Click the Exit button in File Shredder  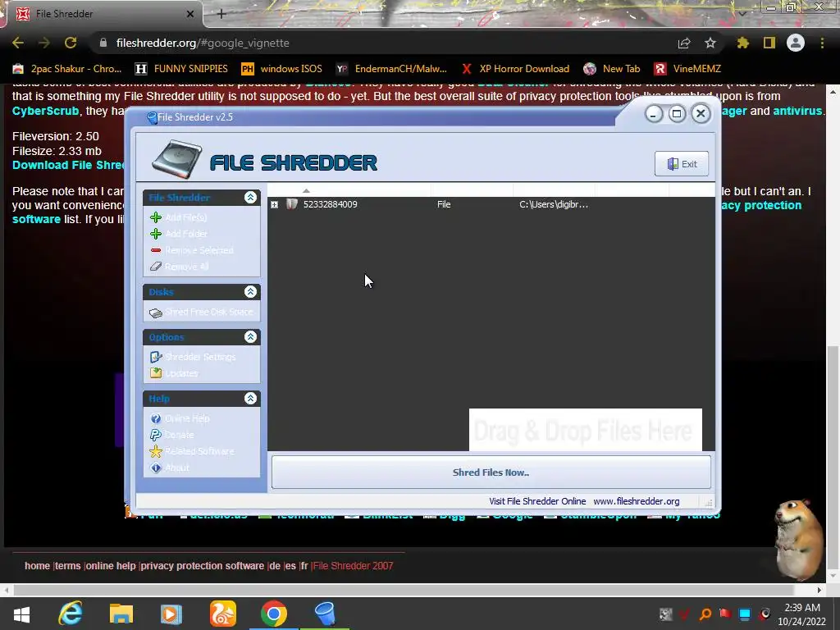click(x=682, y=164)
